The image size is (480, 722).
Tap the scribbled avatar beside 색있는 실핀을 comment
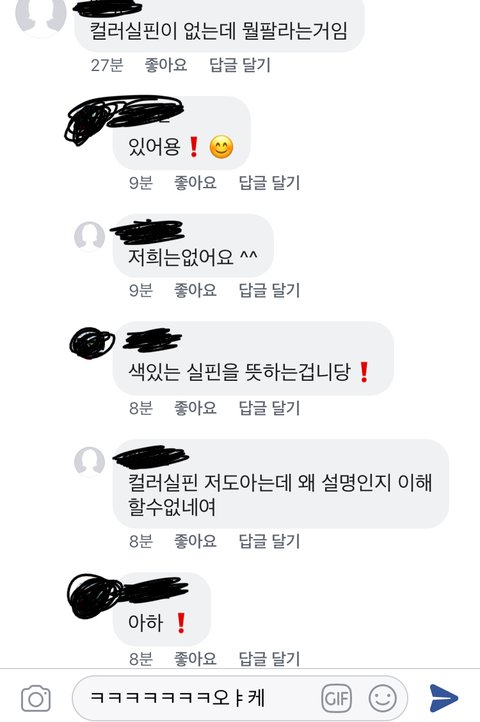[x=92, y=343]
